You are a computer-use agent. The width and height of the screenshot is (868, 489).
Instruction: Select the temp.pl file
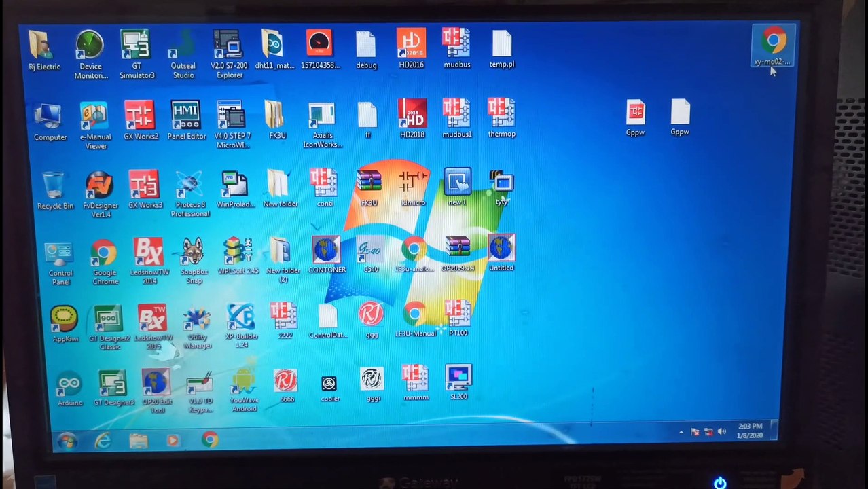[502, 49]
